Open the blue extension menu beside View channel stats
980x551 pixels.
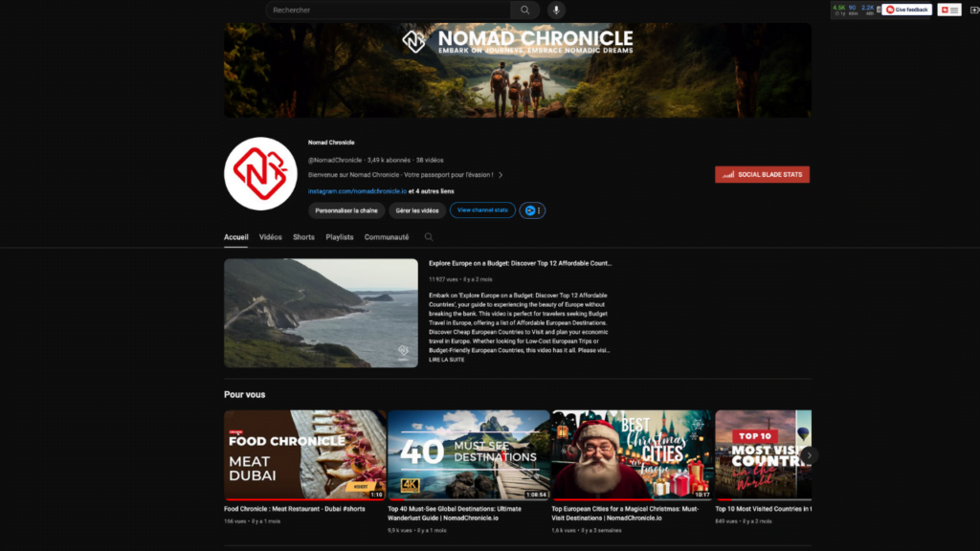tap(532, 210)
